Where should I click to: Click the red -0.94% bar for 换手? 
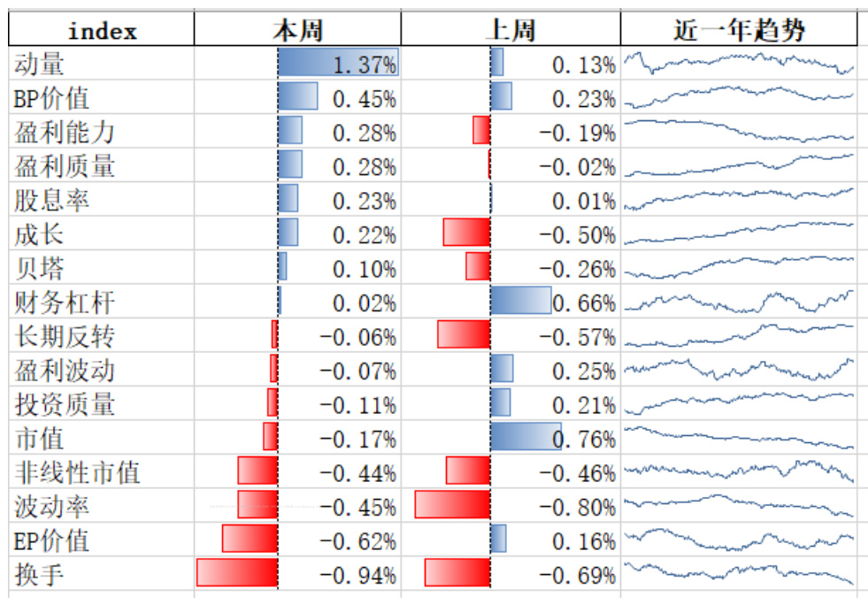point(237,574)
